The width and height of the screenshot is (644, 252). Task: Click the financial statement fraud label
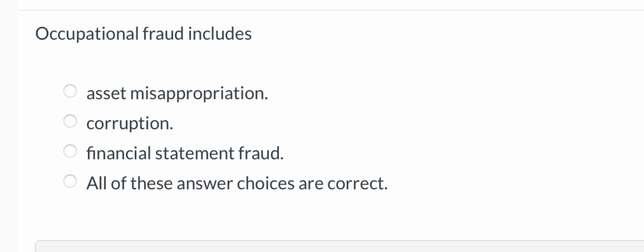(x=185, y=153)
